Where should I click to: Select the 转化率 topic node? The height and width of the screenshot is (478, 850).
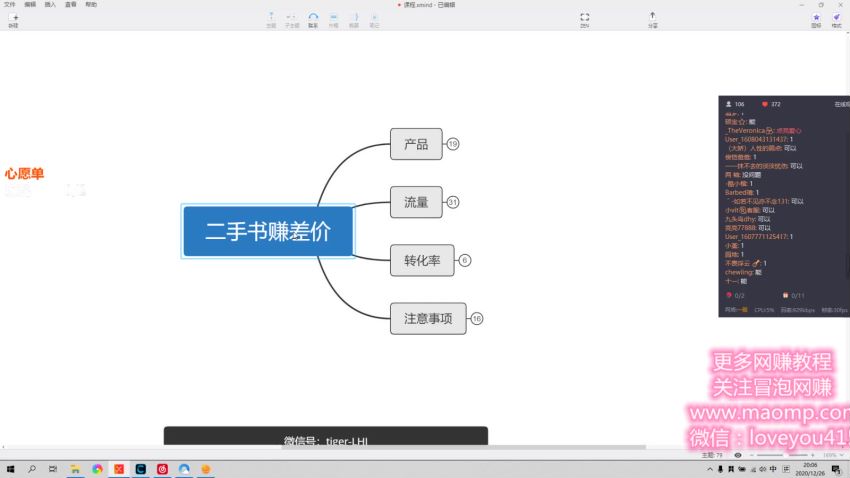[422, 260]
